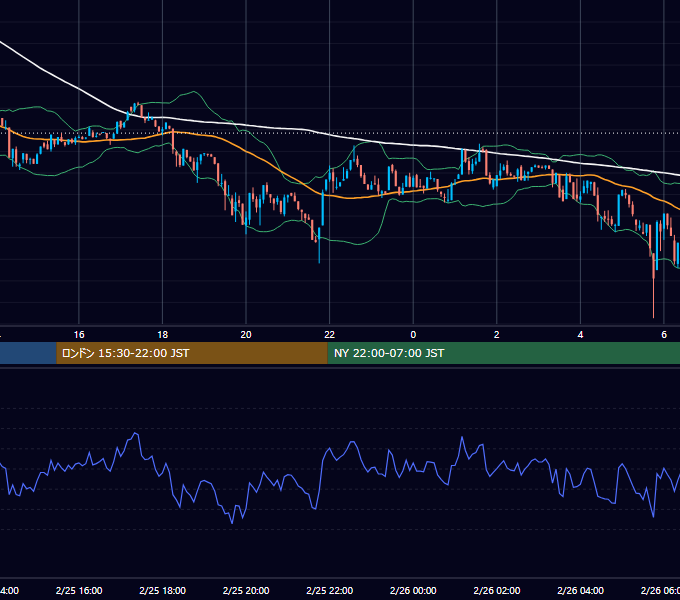This screenshot has width=680, height=600.
Task: Click the 2/26 02:00 time label
Action: 497,590
